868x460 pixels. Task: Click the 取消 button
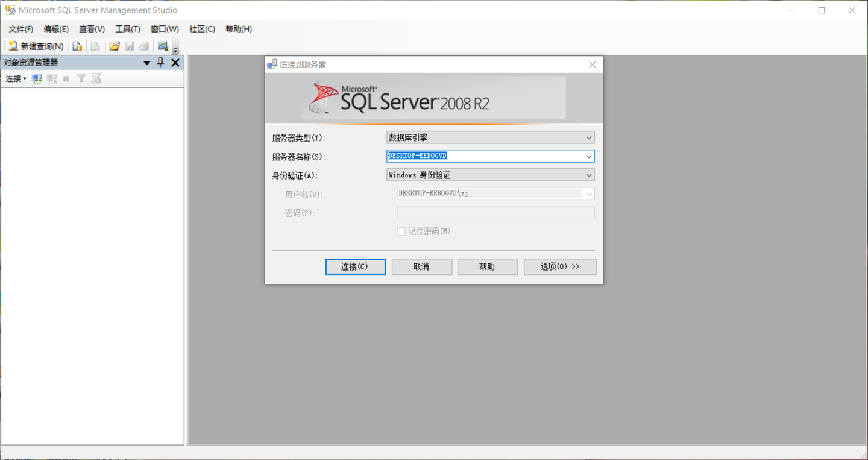click(x=422, y=266)
